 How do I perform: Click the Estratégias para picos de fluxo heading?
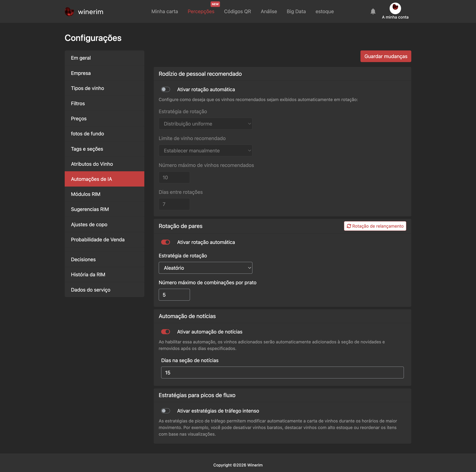point(197,395)
